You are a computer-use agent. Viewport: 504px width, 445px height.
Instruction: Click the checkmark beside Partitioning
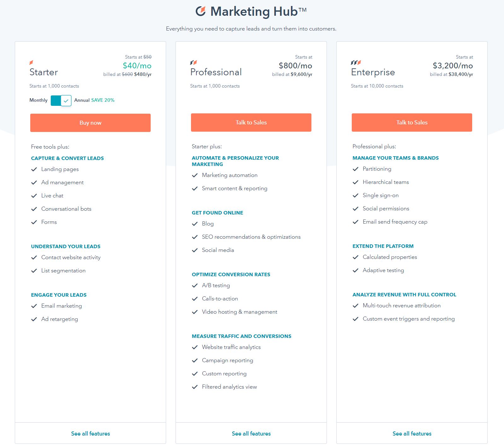pyautogui.click(x=356, y=169)
